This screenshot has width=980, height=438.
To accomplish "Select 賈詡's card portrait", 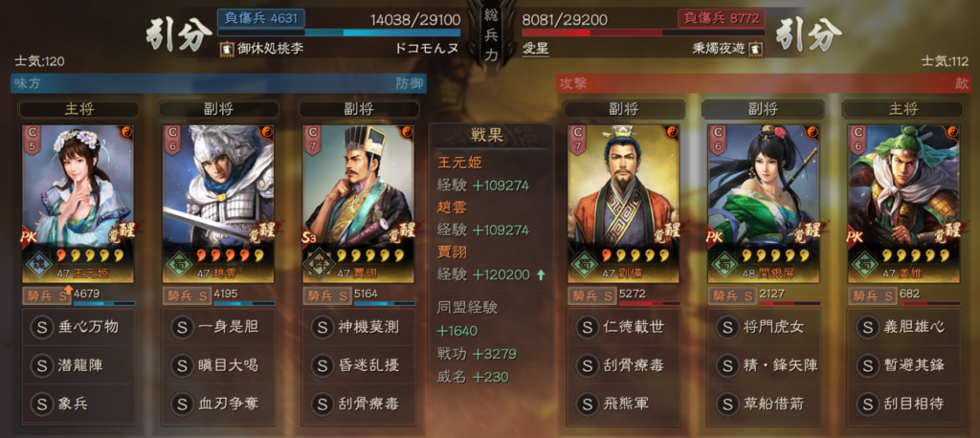I will coord(358,203).
